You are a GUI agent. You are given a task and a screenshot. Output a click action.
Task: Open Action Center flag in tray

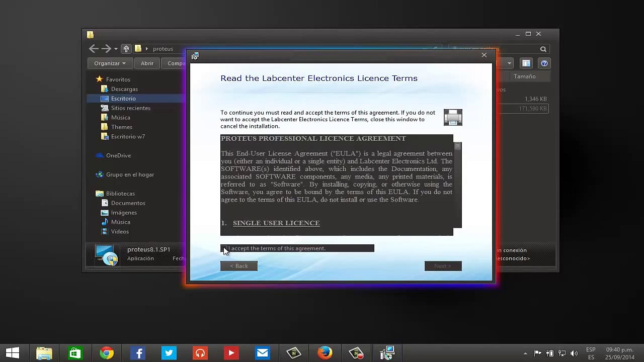point(537,353)
